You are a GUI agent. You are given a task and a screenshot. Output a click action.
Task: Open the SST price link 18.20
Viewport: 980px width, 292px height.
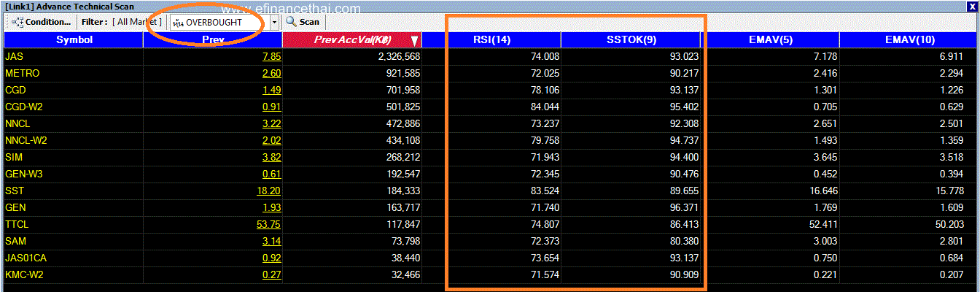(270, 191)
